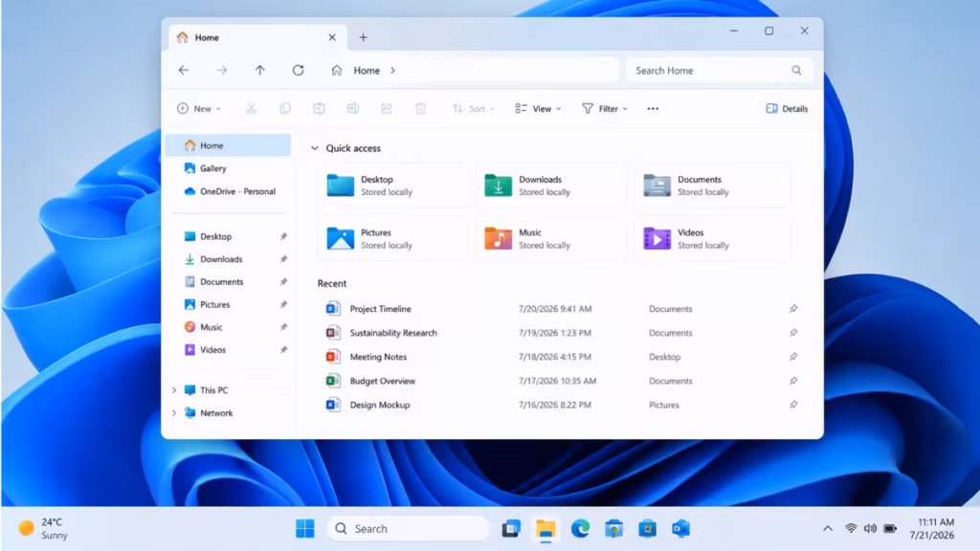This screenshot has height=551, width=980.
Task: Pin Budget Overview with its pin icon
Action: pyautogui.click(x=793, y=381)
